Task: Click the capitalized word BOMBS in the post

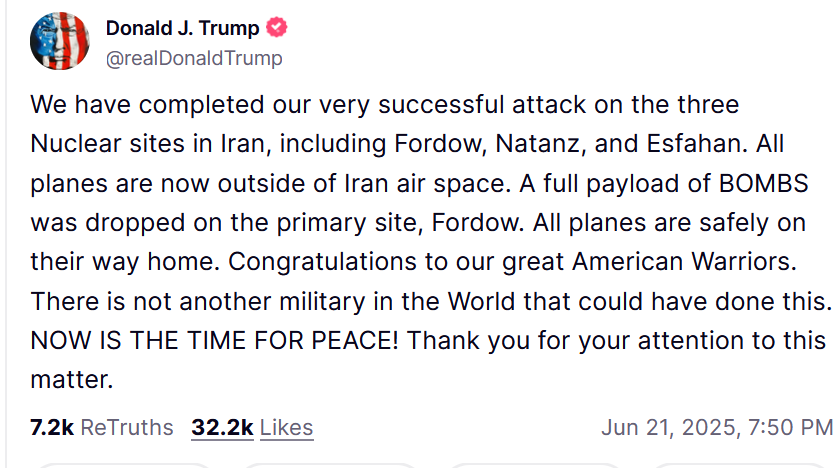Action: pyautogui.click(x=764, y=183)
